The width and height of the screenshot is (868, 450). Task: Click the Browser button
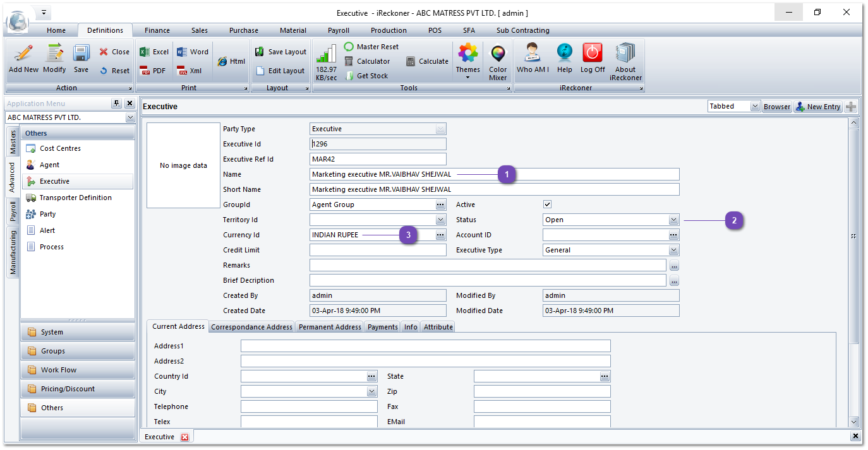point(776,107)
